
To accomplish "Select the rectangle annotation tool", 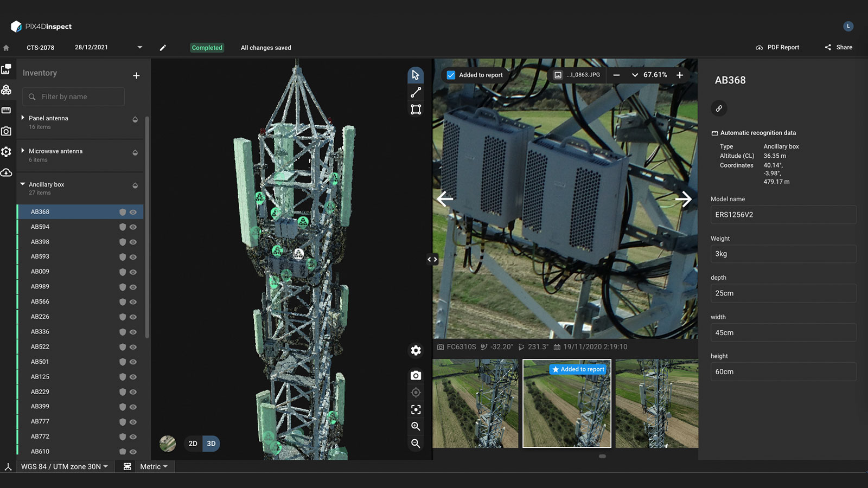I will (416, 110).
